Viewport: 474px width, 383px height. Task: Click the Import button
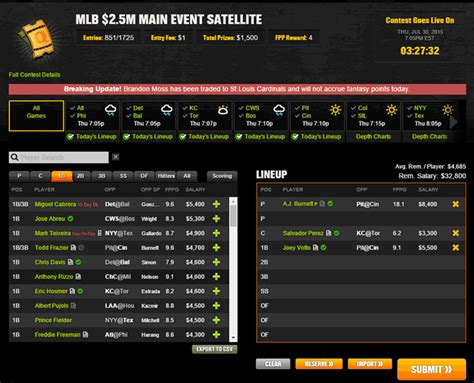pyautogui.click(x=370, y=364)
